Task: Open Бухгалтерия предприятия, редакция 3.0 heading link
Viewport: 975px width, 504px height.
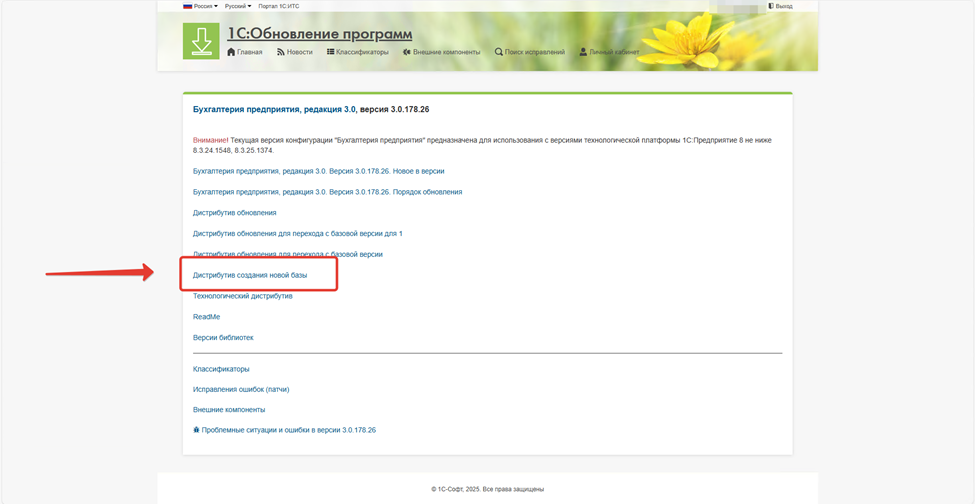Action: pos(275,109)
